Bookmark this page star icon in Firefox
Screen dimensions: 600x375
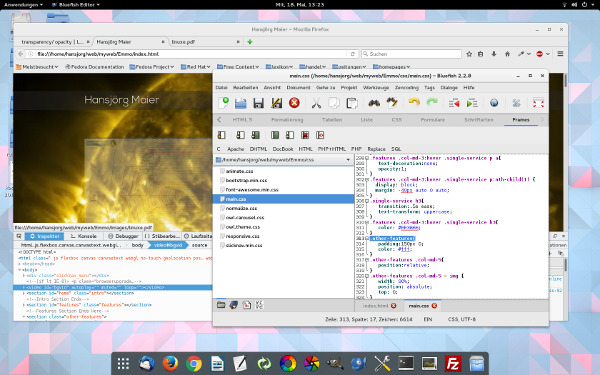pos(469,54)
